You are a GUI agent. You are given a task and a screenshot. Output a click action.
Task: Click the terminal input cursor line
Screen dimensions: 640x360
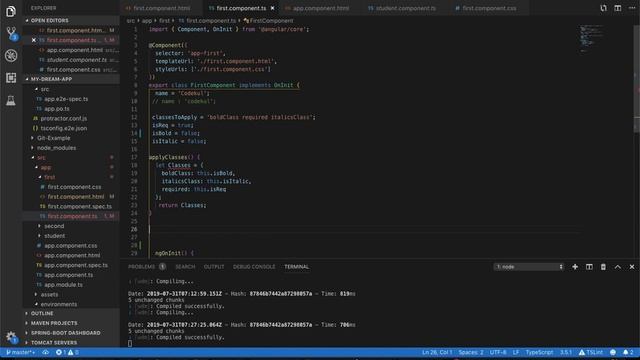pyautogui.click(x=130, y=343)
